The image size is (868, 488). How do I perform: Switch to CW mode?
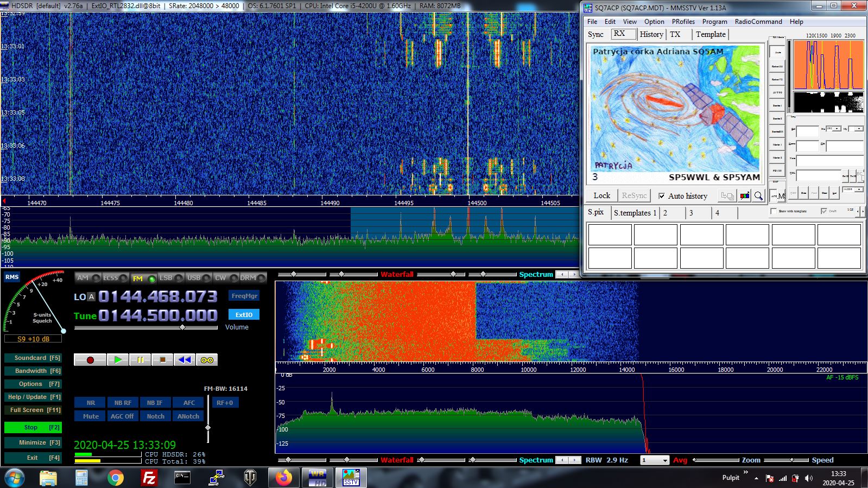coord(226,278)
